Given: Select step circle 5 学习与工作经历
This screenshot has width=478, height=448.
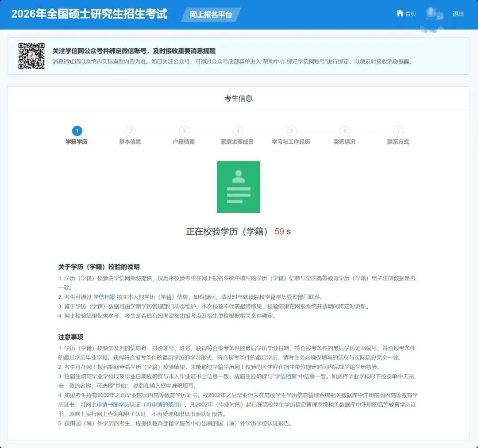Looking at the screenshot, I should (291, 131).
